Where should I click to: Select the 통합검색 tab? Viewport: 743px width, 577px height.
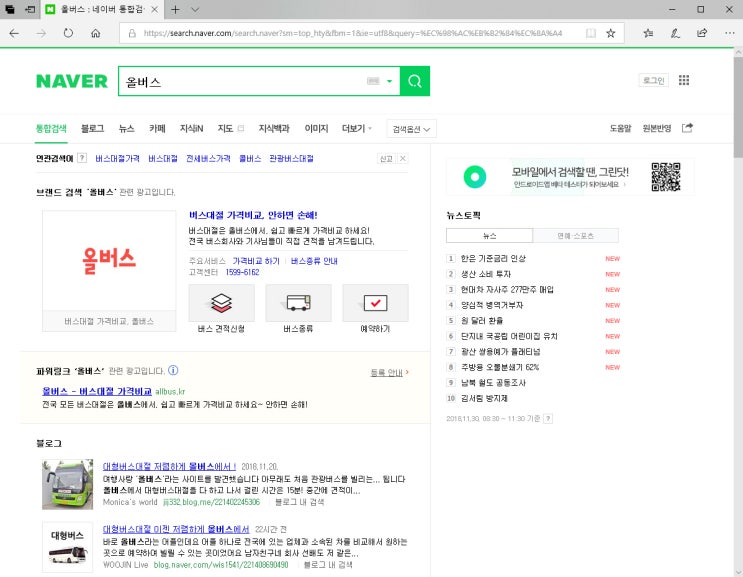click(x=51, y=128)
